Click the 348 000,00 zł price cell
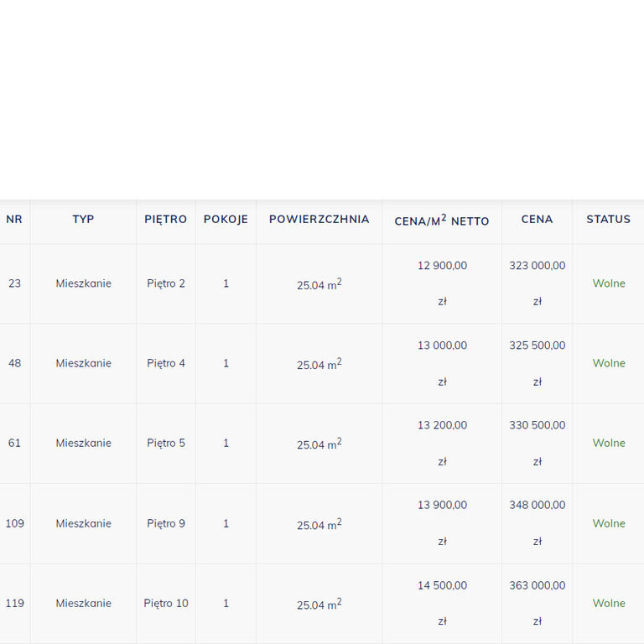The image size is (644, 644). [x=538, y=523]
